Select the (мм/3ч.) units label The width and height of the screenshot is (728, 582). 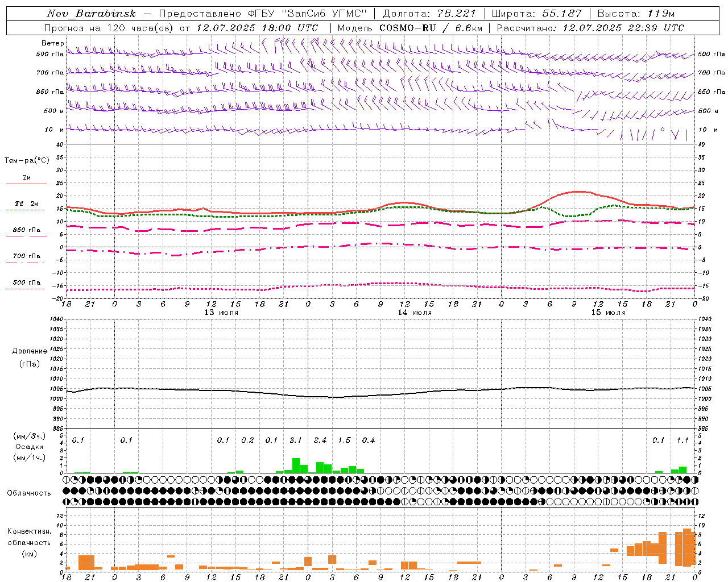click(x=30, y=436)
